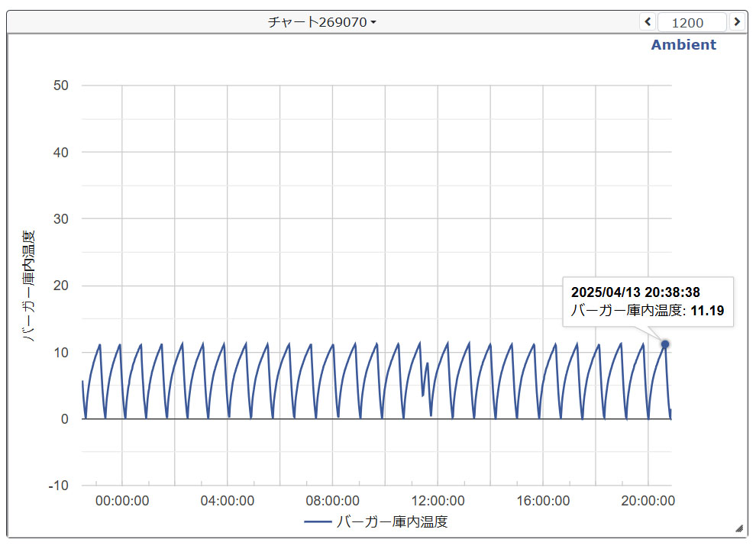
Task: Click the 12:00:00 time axis label
Action: (x=438, y=501)
